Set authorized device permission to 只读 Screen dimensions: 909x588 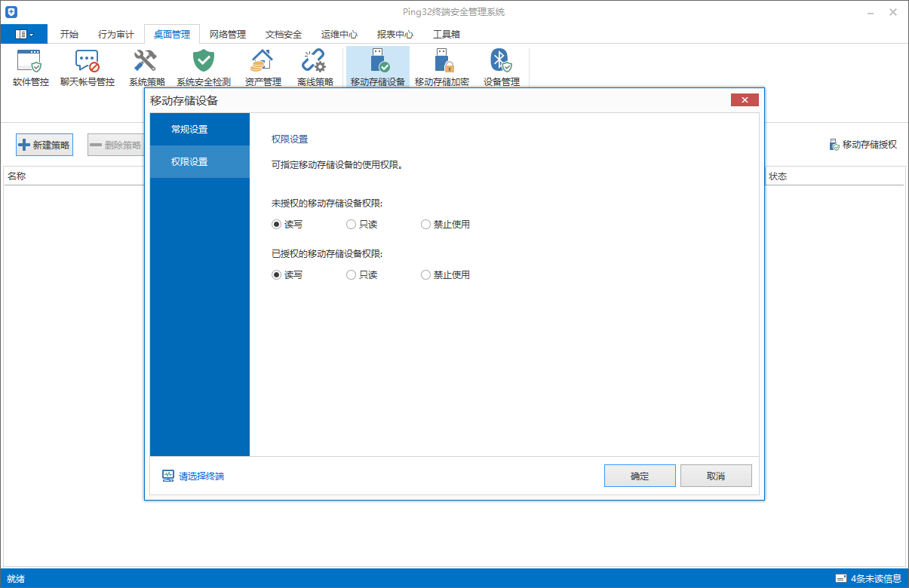(361, 275)
